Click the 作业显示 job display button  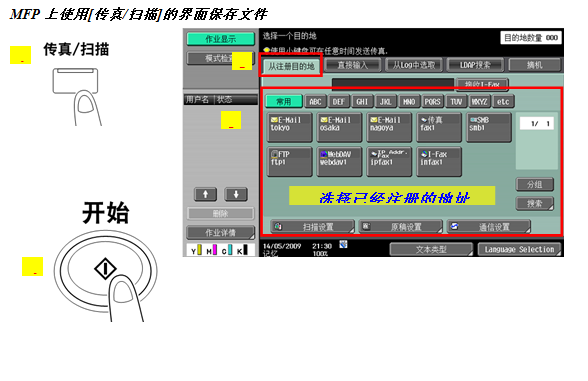221,39
